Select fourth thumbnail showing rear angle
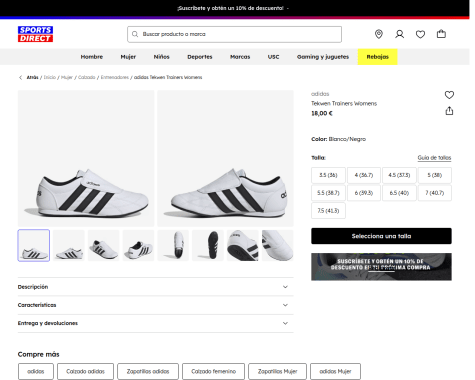The height and width of the screenshot is (380, 475). (x=138, y=245)
